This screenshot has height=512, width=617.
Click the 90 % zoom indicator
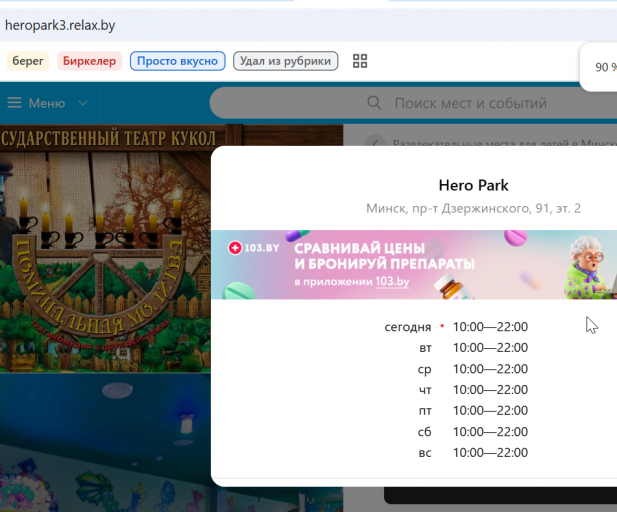605,67
